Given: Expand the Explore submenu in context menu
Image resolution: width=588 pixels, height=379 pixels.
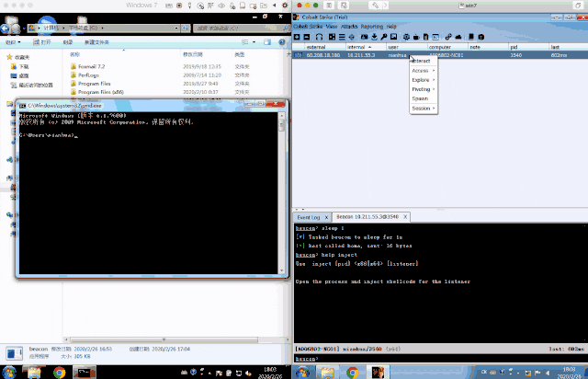Looking at the screenshot, I should 422,80.
